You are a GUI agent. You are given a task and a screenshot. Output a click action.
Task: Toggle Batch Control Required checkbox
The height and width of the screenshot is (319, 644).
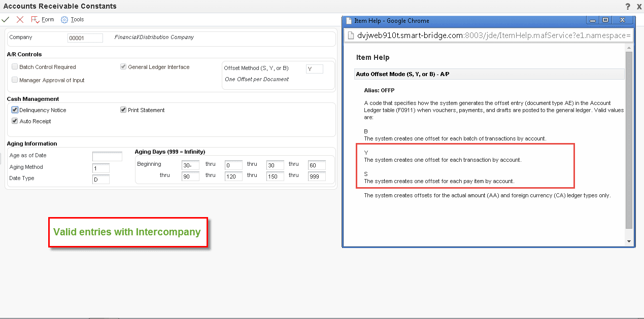coord(15,67)
